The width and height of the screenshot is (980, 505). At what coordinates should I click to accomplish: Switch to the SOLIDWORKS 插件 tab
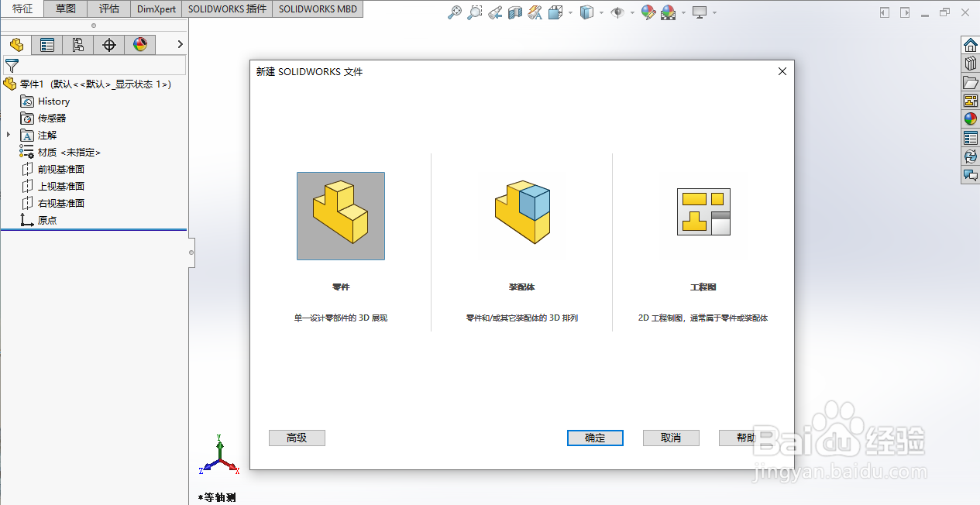(227, 9)
